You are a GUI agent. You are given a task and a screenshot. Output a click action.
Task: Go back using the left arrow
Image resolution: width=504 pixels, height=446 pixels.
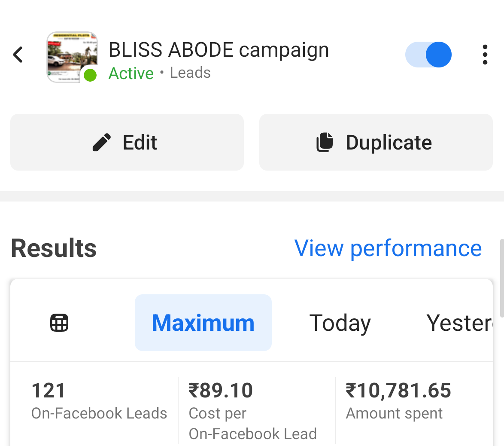tap(18, 55)
